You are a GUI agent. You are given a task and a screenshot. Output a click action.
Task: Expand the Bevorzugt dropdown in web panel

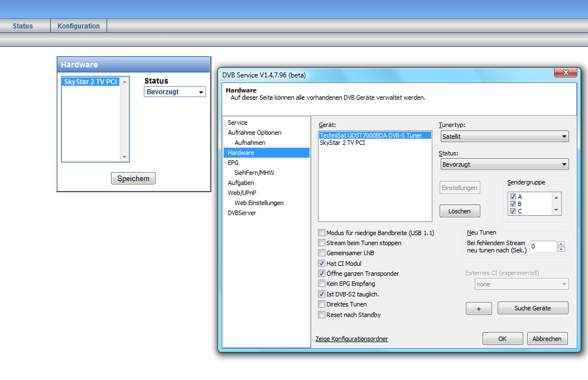click(175, 92)
